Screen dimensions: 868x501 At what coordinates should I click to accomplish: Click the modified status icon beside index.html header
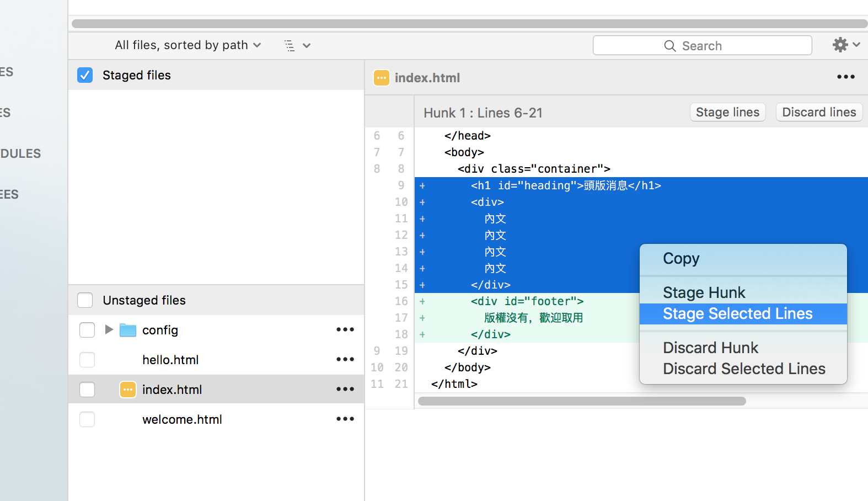click(381, 78)
